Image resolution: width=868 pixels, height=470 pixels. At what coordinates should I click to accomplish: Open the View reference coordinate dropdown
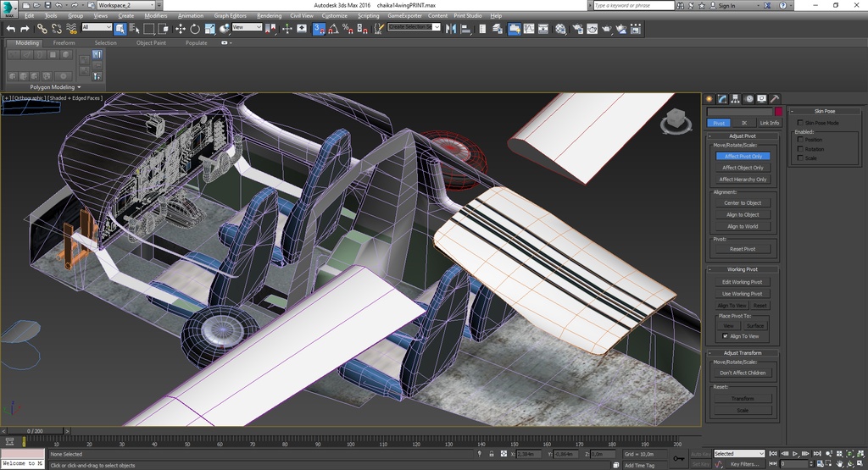(247, 27)
